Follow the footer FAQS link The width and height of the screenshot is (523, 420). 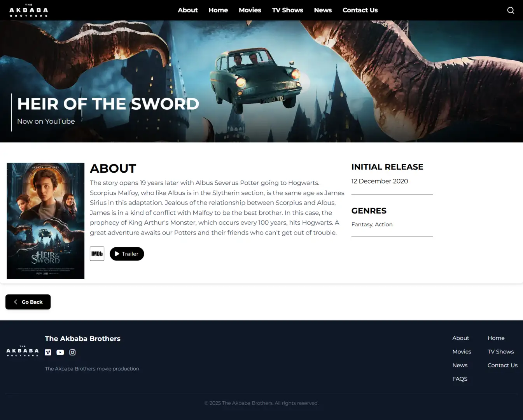coord(460,379)
